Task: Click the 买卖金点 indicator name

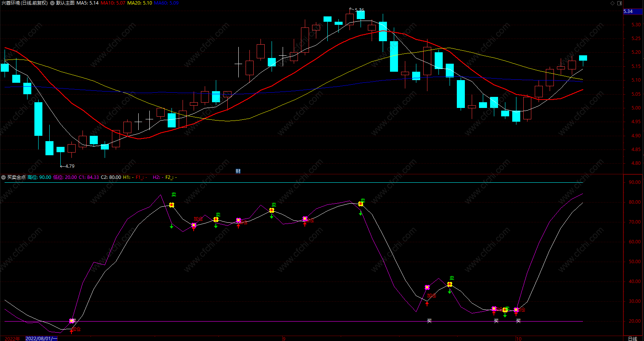Action: point(16,177)
